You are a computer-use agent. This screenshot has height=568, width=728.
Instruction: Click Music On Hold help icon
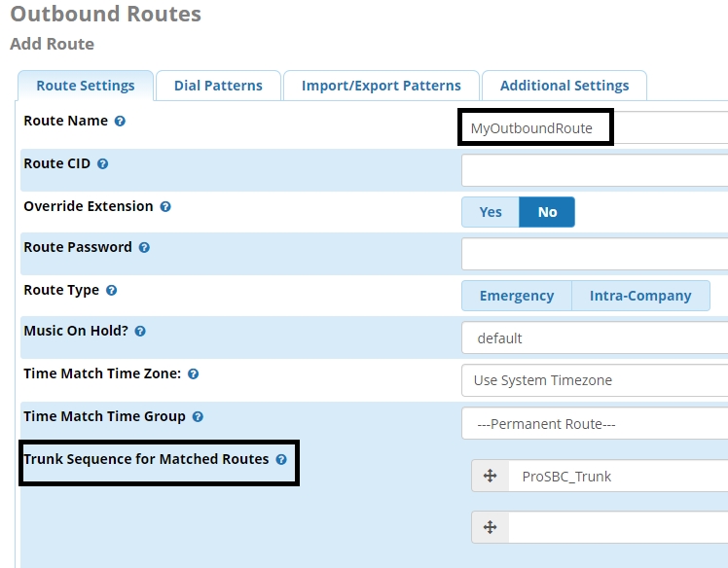point(140,332)
